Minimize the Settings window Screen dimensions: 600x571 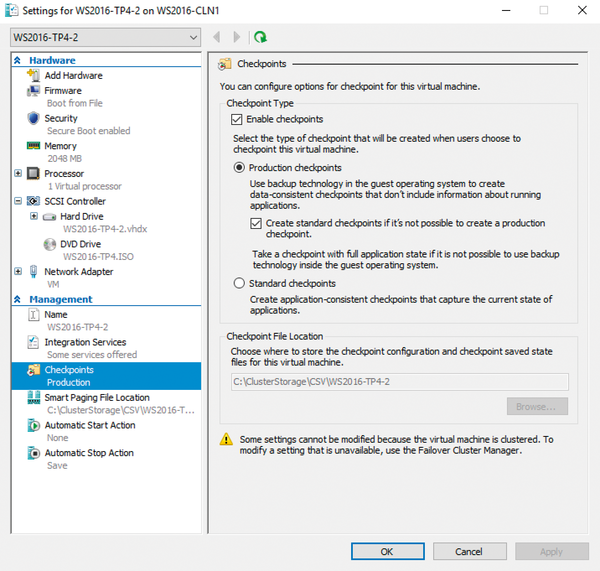[506, 10]
